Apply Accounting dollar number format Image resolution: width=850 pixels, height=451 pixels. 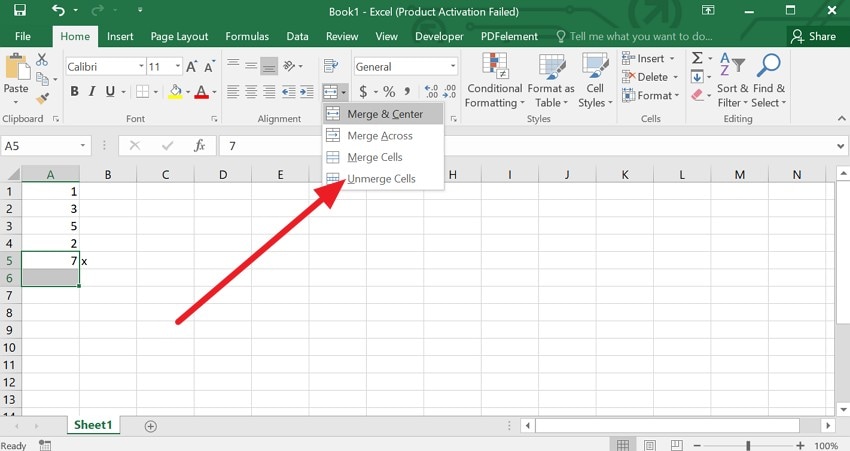click(363, 92)
